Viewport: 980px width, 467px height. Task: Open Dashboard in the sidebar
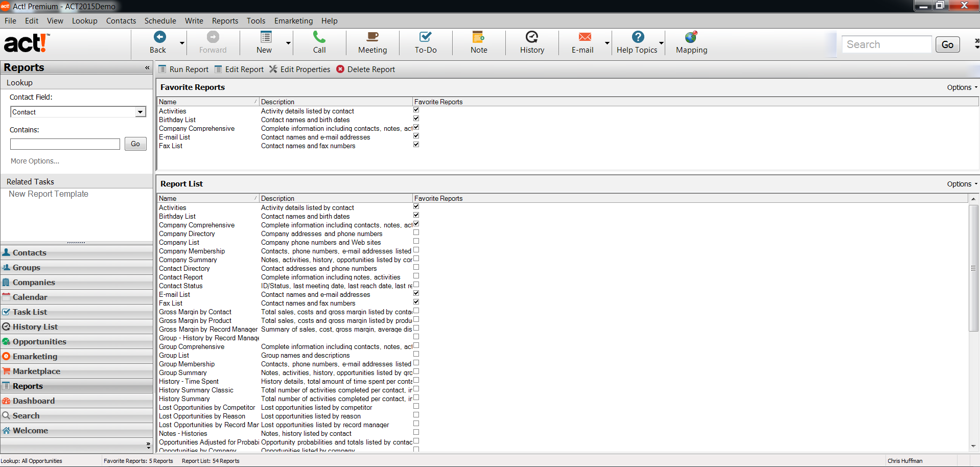[x=77, y=401]
